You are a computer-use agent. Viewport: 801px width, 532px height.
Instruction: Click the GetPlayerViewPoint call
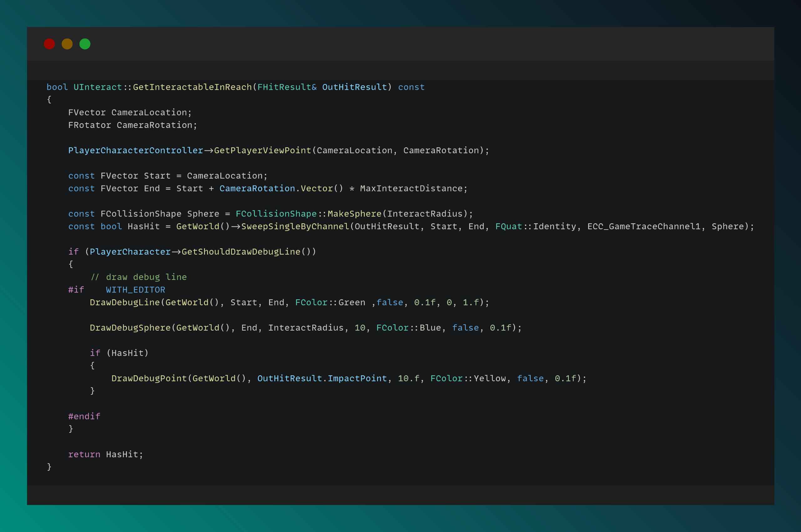tap(263, 150)
